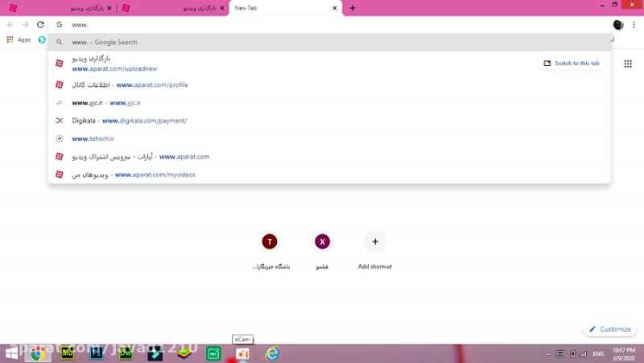This screenshot has width=644, height=363.
Task: Open the Apps shortcut in bookmarks bar
Action: pos(19,39)
